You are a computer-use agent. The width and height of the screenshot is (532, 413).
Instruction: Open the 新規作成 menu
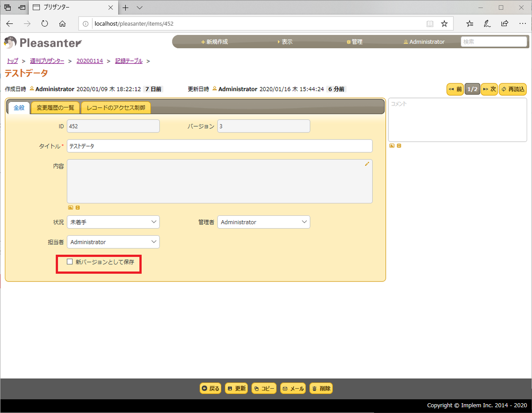tap(215, 42)
